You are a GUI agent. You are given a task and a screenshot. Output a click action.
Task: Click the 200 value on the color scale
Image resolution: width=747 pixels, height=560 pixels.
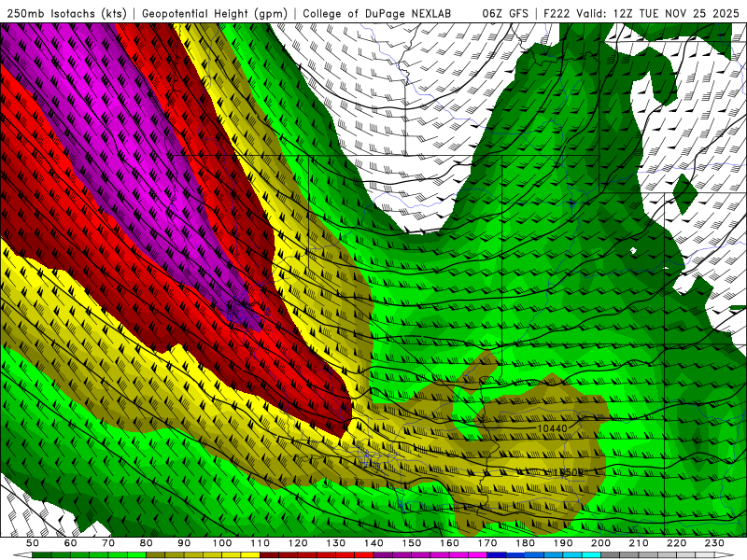point(600,543)
